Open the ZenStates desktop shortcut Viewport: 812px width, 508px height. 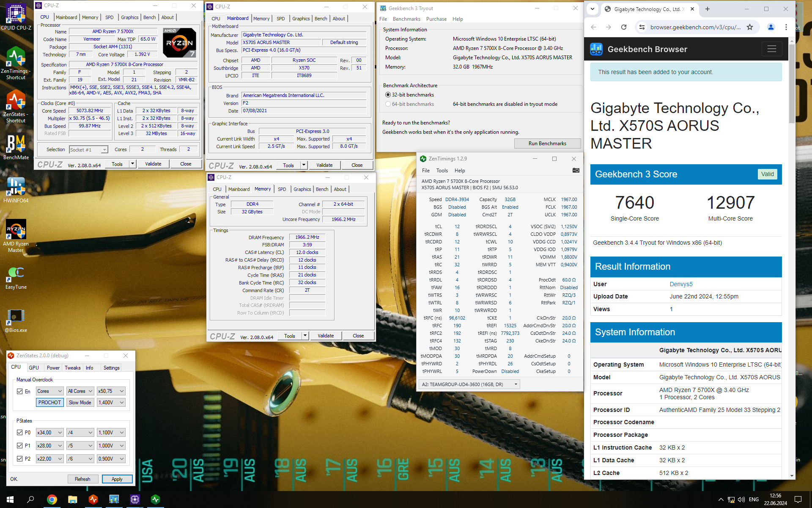click(16, 107)
